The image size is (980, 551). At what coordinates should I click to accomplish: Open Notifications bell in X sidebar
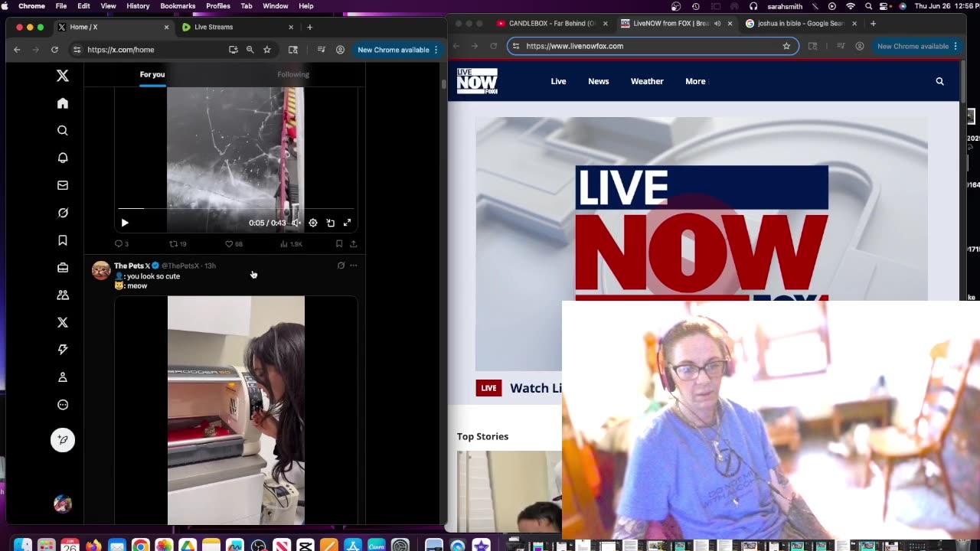click(63, 158)
